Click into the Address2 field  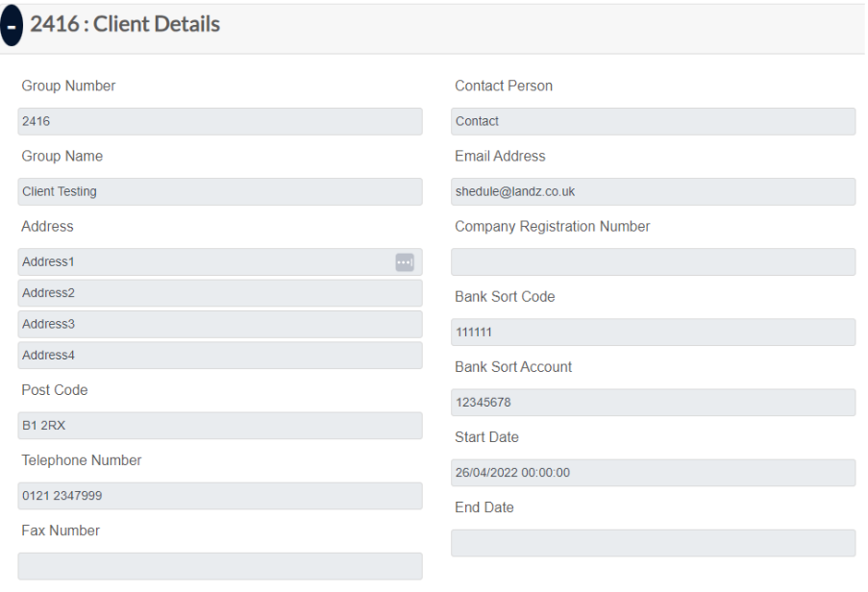[219, 293]
